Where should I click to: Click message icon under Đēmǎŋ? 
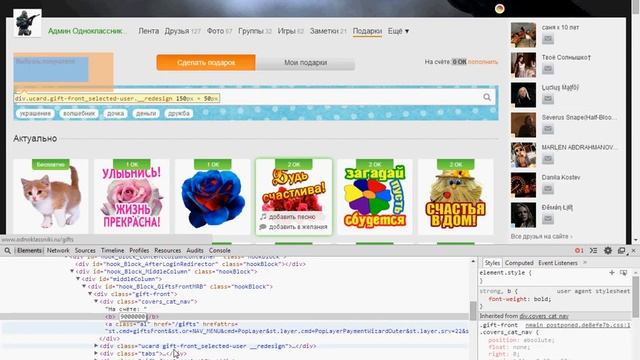coord(548,219)
